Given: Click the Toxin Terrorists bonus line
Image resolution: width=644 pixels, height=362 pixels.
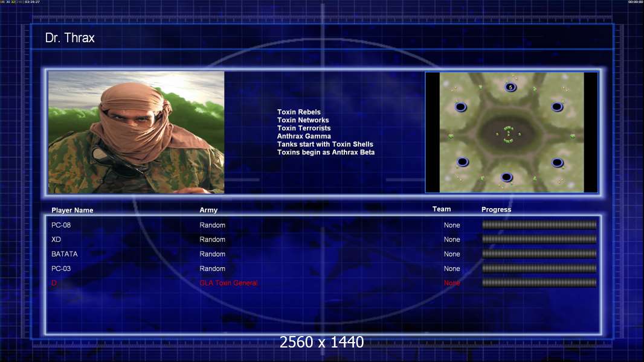Looking at the screenshot, I should [x=303, y=128].
